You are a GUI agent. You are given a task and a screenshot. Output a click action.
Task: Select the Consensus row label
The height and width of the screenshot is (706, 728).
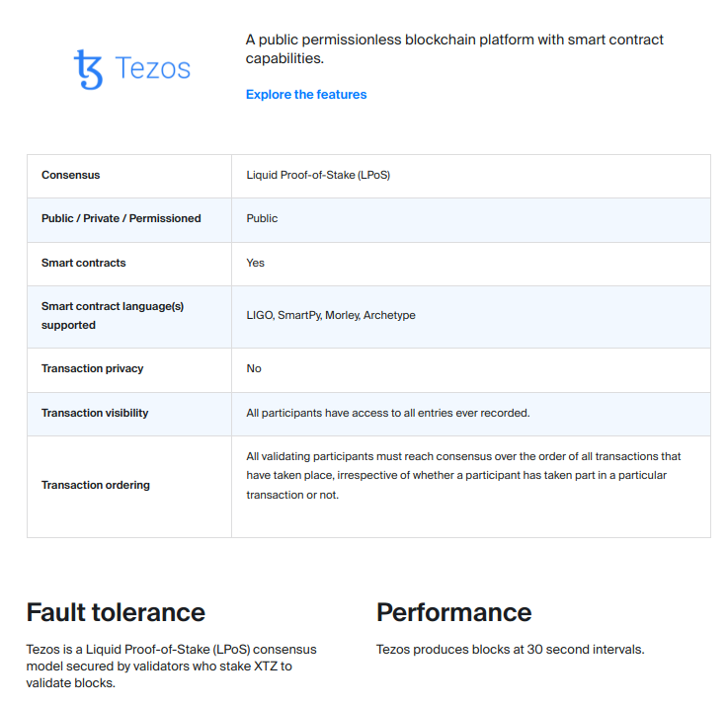pyautogui.click(x=71, y=176)
